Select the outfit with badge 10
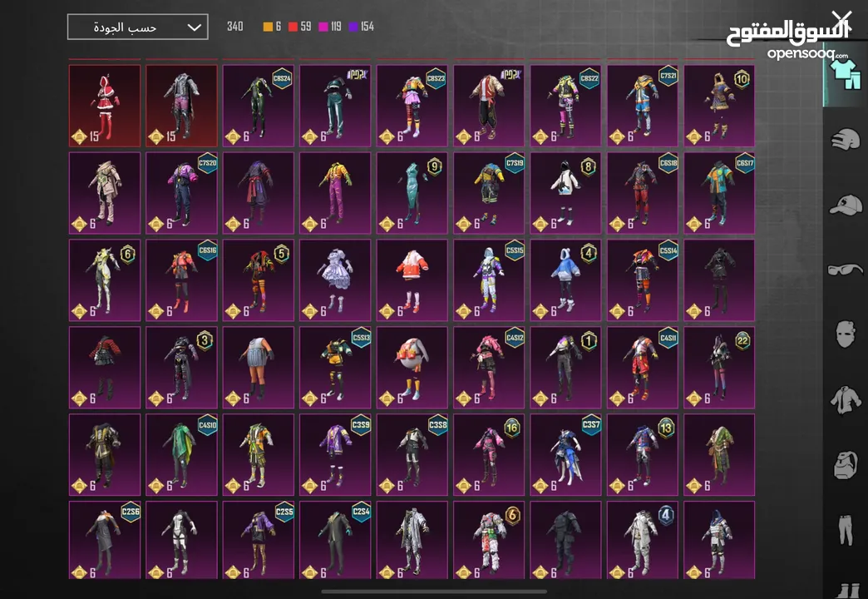868x599 pixels. click(719, 106)
